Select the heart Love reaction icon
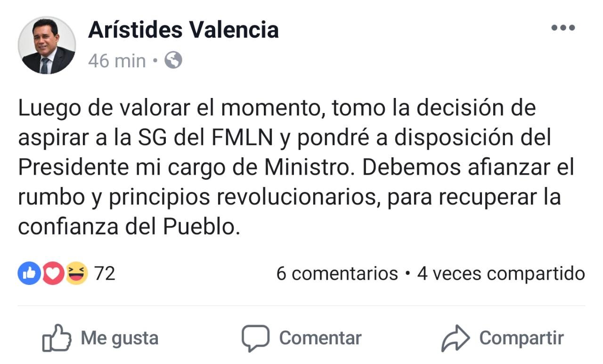 click(x=53, y=272)
